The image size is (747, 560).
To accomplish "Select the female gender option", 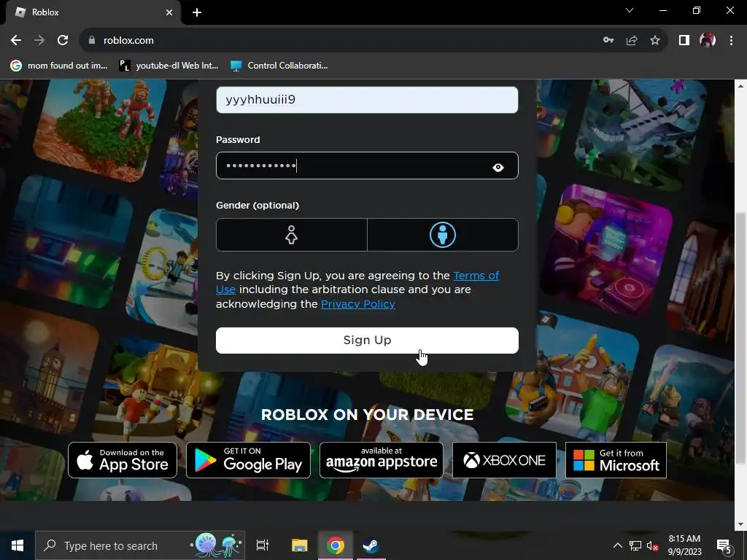I will pos(292,235).
